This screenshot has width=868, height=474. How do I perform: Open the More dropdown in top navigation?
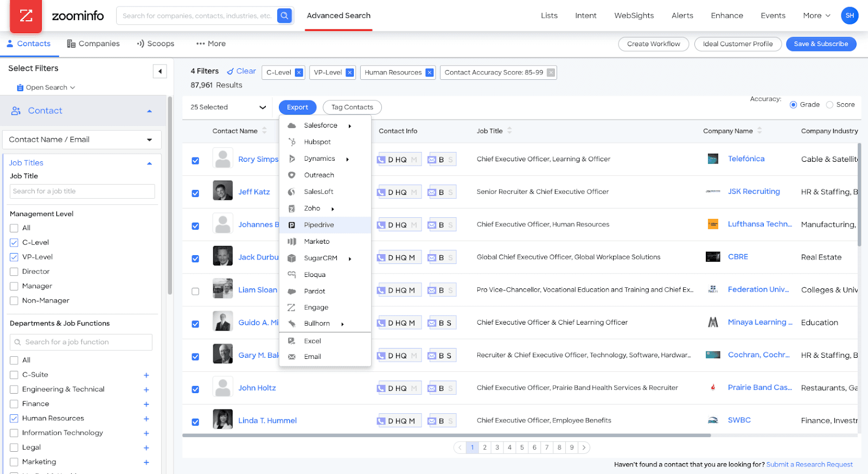coord(816,16)
